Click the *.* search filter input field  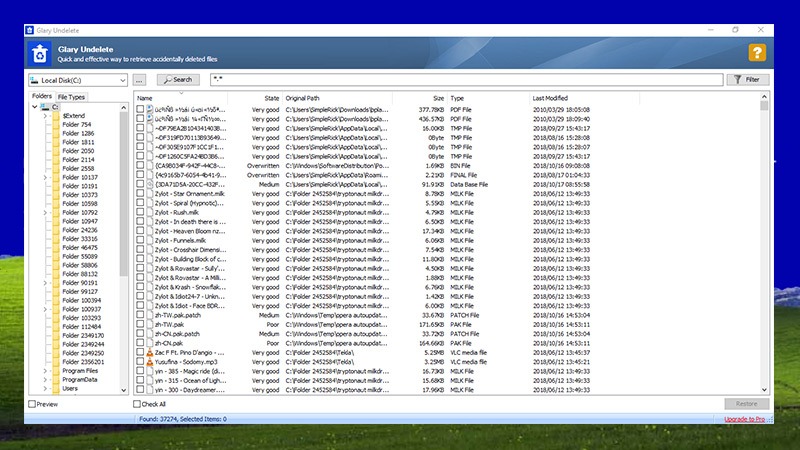[x=467, y=80]
